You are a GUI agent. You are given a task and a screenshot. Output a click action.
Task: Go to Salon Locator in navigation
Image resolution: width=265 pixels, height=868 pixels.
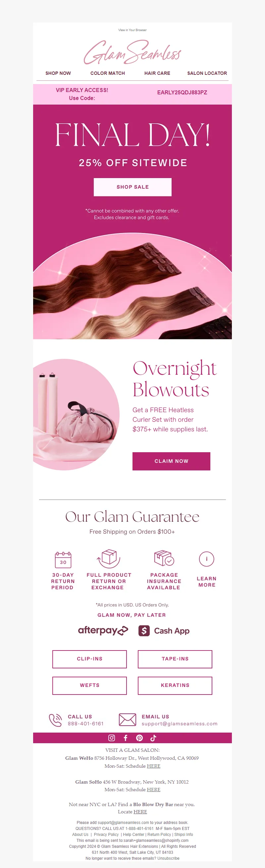(207, 73)
